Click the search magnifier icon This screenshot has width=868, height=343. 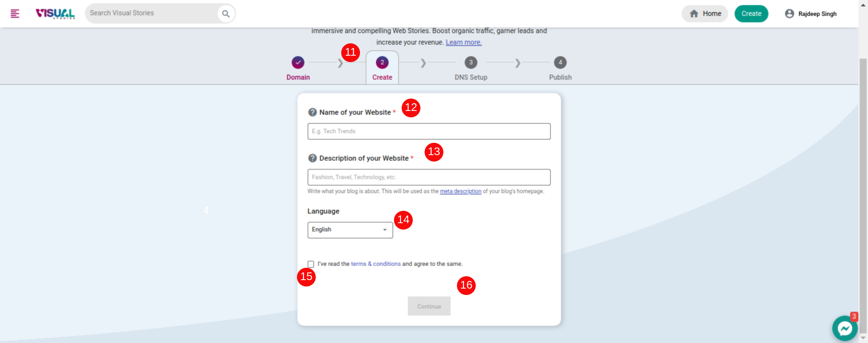tap(226, 13)
